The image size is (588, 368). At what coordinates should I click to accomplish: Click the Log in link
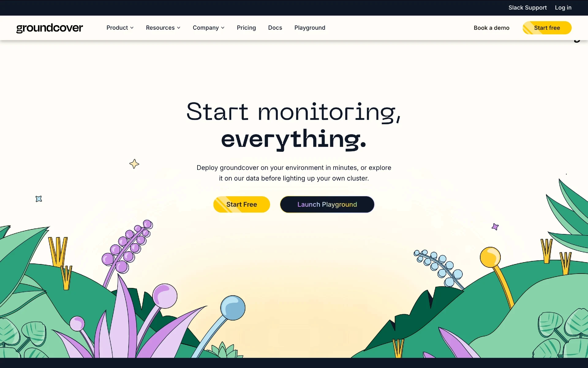pos(563,7)
